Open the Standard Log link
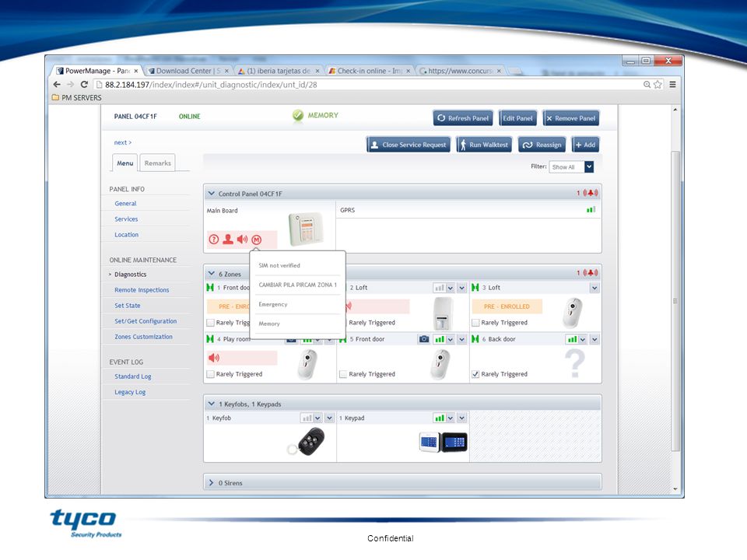The height and width of the screenshot is (560, 747). point(132,376)
